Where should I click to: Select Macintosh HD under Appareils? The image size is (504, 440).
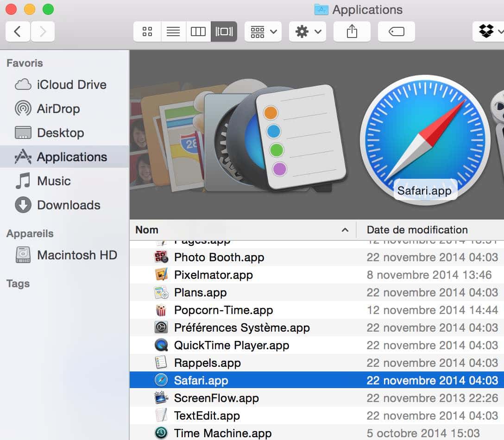click(x=64, y=255)
